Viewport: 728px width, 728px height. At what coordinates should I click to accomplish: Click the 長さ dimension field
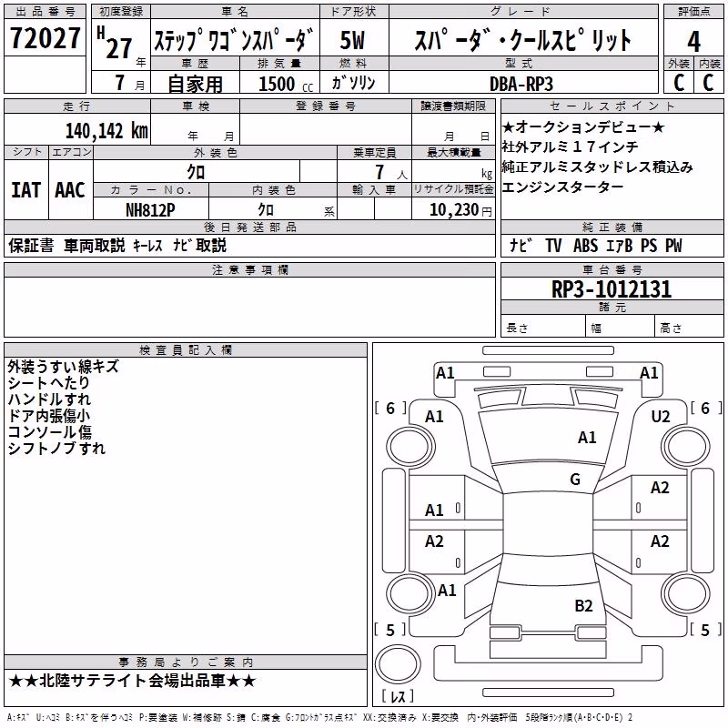pos(543,326)
